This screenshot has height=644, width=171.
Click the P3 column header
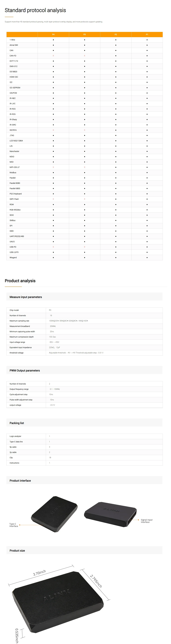(84, 34)
